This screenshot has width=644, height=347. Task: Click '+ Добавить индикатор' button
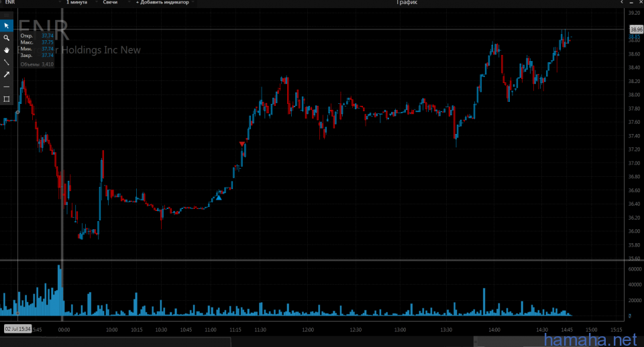click(x=162, y=3)
